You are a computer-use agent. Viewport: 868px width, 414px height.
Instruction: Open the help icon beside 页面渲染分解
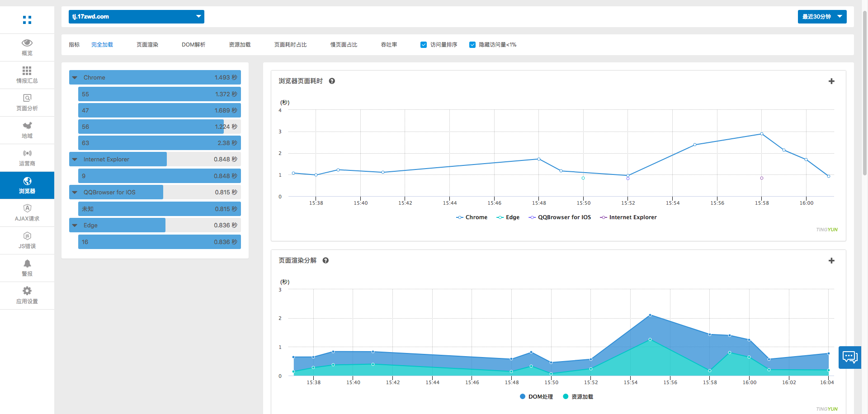point(325,260)
